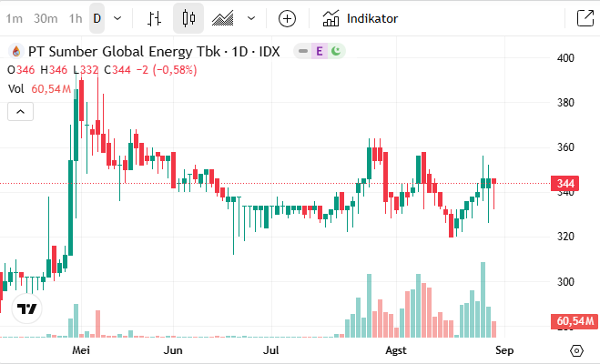600x364 pixels.
Task: Select the candlestick chart style icon
Action: pos(188,18)
